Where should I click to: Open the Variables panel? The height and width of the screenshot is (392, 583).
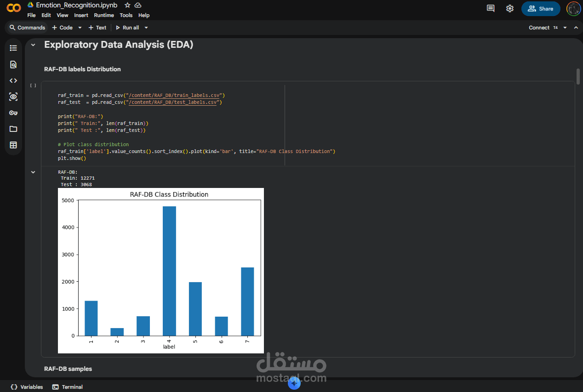click(27, 387)
